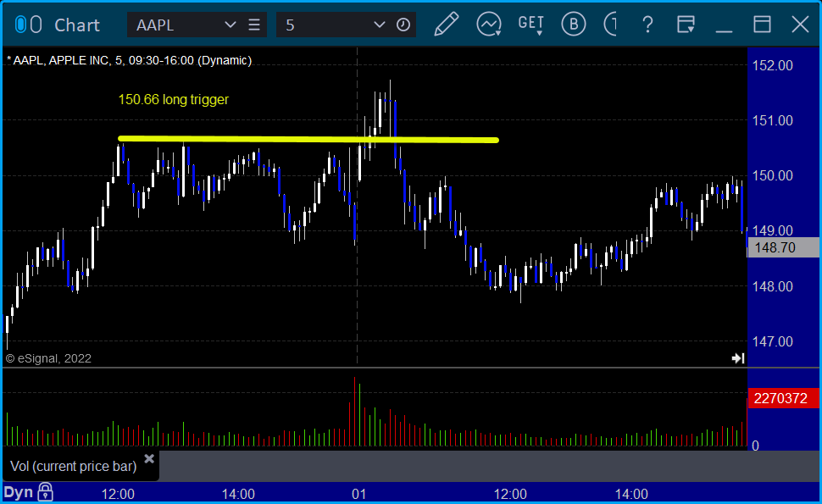Click the clock icon next to interval

tap(403, 25)
